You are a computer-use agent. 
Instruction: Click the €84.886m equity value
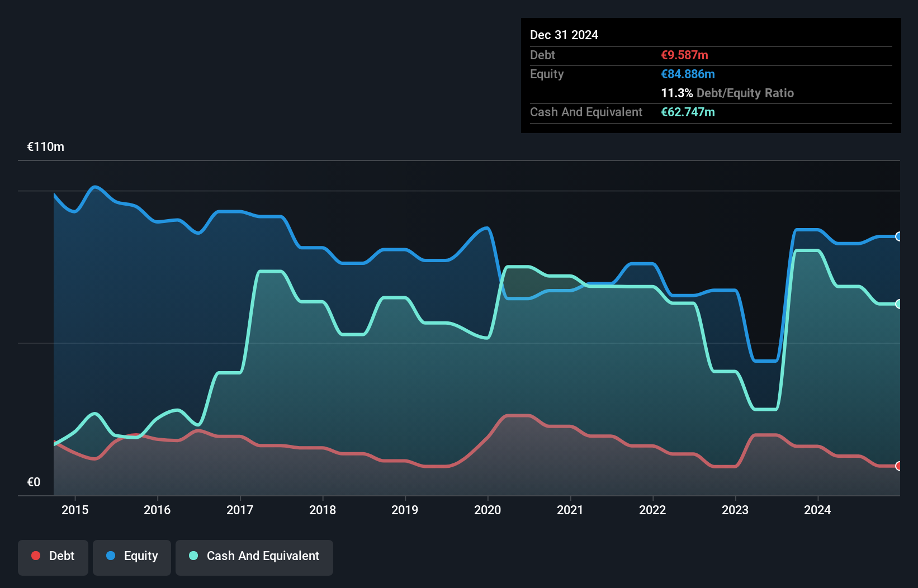(x=688, y=74)
